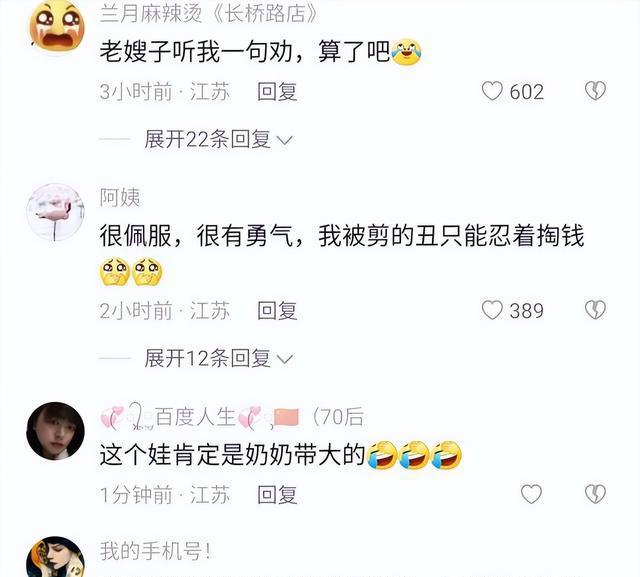Open 阿姨's flamingo avatar
The width and height of the screenshot is (640, 577).
(x=56, y=212)
